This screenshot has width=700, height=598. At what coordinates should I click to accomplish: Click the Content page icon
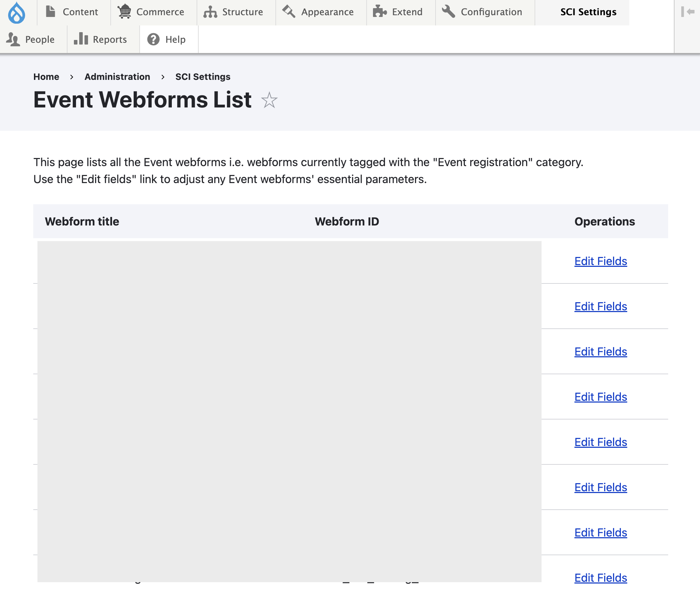point(51,12)
